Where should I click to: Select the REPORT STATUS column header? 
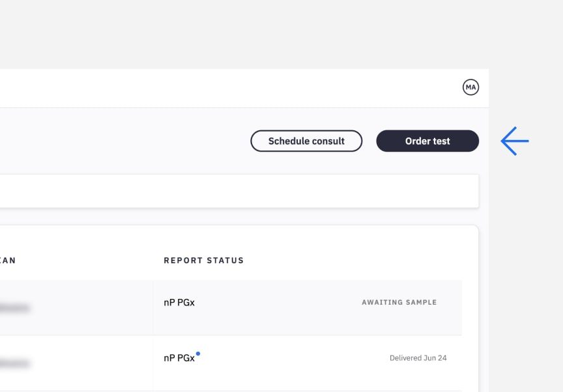(x=203, y=260)
